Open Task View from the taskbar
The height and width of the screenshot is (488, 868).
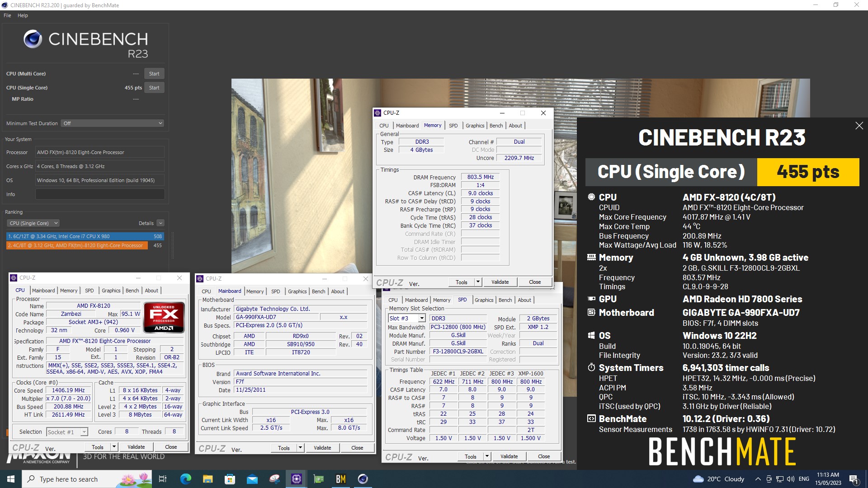163,479
